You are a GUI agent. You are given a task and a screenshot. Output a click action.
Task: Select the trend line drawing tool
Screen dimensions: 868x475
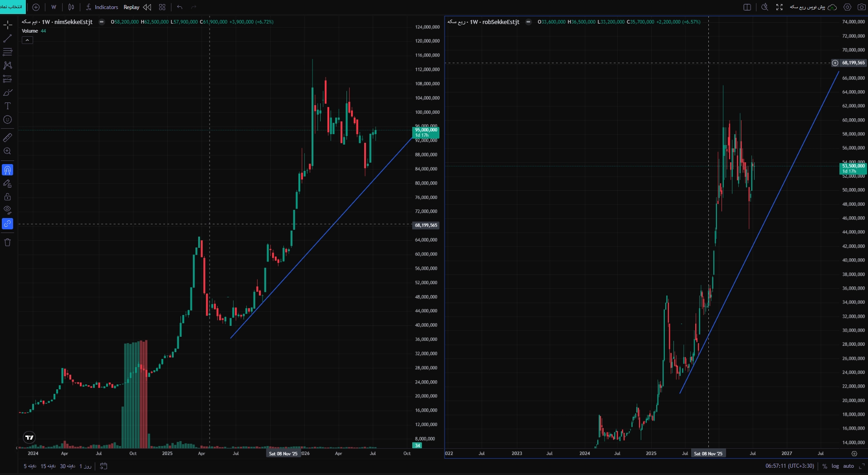coord(8,38)
